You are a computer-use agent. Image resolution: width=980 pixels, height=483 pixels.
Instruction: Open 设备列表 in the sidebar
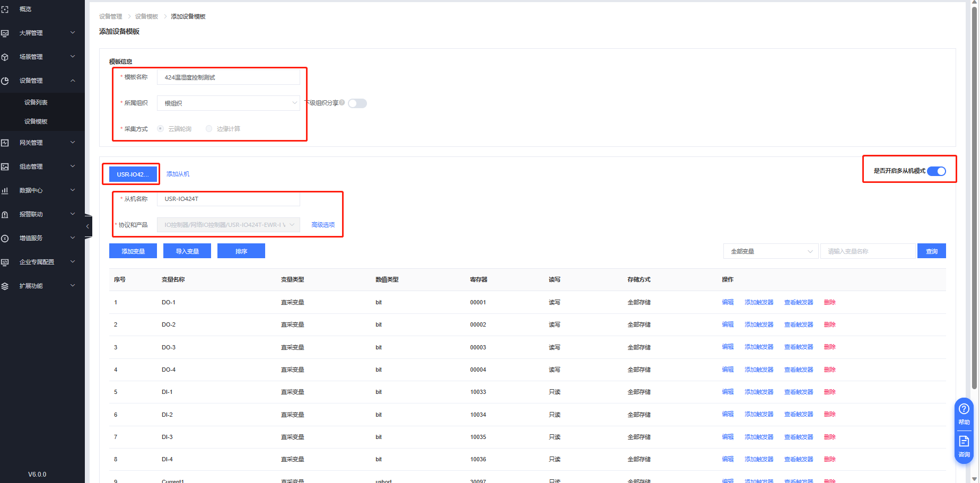(x=36, y=102)
